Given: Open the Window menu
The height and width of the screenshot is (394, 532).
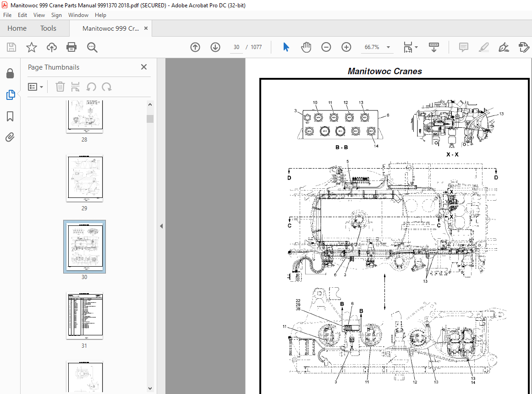Looking at the screenshot, I should (x=78, y=15).
